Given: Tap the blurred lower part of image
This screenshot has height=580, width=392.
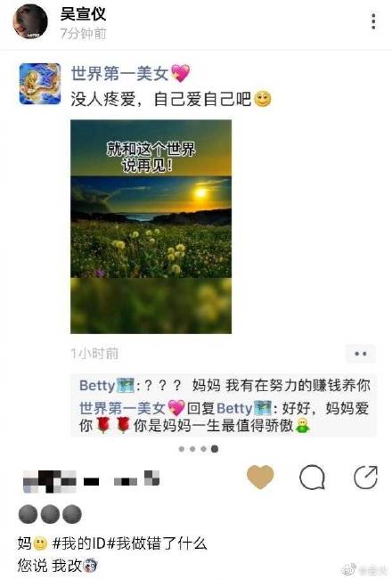Looking at the screenshot, I should pos(151,306).
